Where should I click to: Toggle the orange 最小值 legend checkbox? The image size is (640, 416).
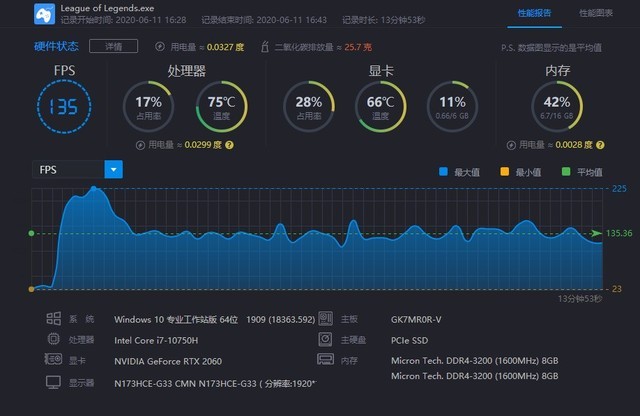click(x=505, y=172)
